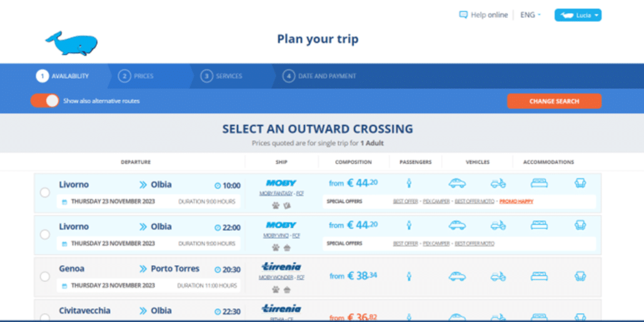The image size is (644, 322).
Task: Click armchair seat icon on Livorno 10:00 row
Action: click(x=580, y=183)
